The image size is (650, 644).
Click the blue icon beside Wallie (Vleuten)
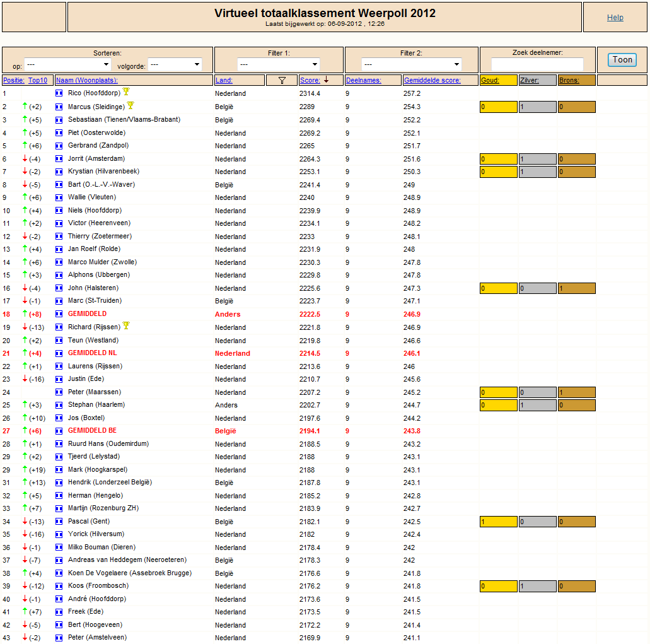59,197
